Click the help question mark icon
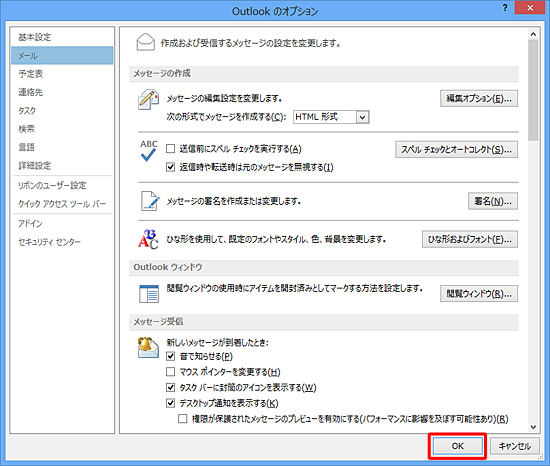Image resolution: width=550 pixels, height=466 pixels. (x=505, y=8)
